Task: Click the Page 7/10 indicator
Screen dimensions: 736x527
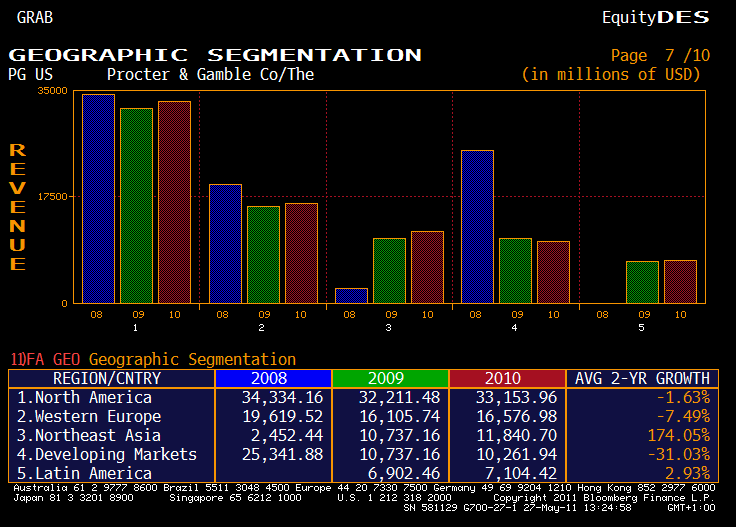Action: (x=660, y=56)
